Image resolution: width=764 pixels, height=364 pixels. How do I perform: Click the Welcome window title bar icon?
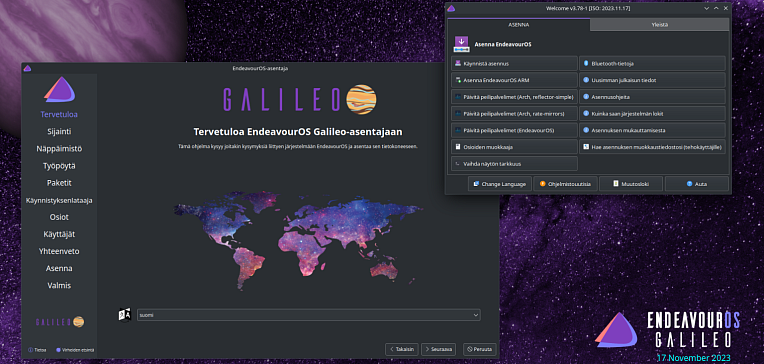pos(451,8)
